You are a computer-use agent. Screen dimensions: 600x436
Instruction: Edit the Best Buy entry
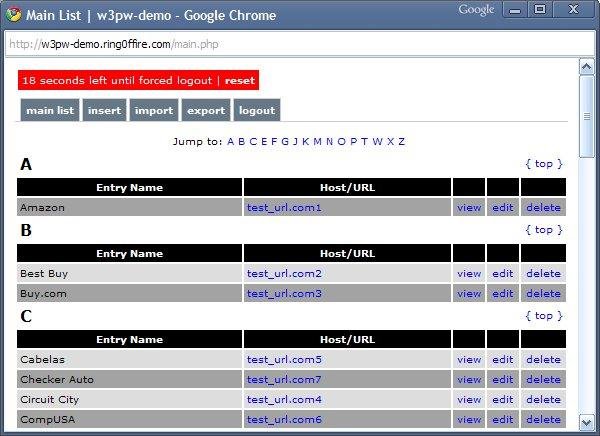click(502, 274)
